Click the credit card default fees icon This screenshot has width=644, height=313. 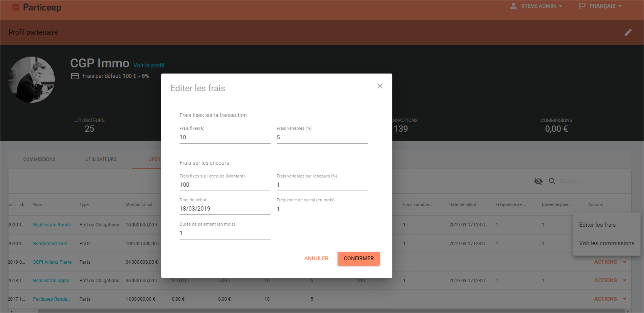[x=75, y=76]
